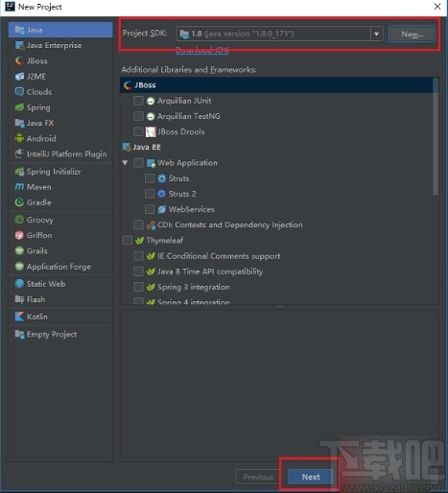
Task: Select the Maven project type icon
Action: [19, 187]
